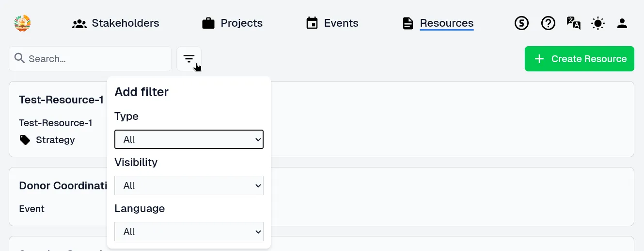This screenshot has height=251, width=644.
Task: Open the user account profile icon
Action: click(622, 23)
